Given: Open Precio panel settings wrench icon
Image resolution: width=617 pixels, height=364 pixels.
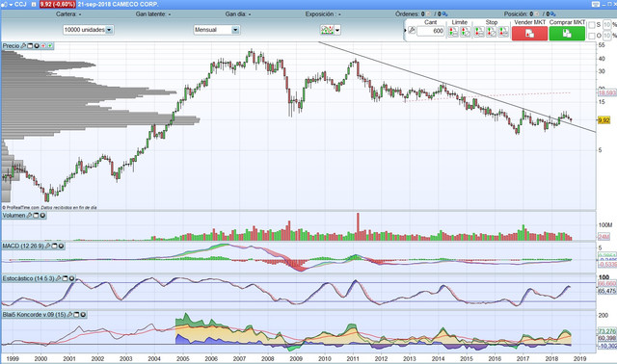Looking at the screenshot, I should click(x=23, y=46).
